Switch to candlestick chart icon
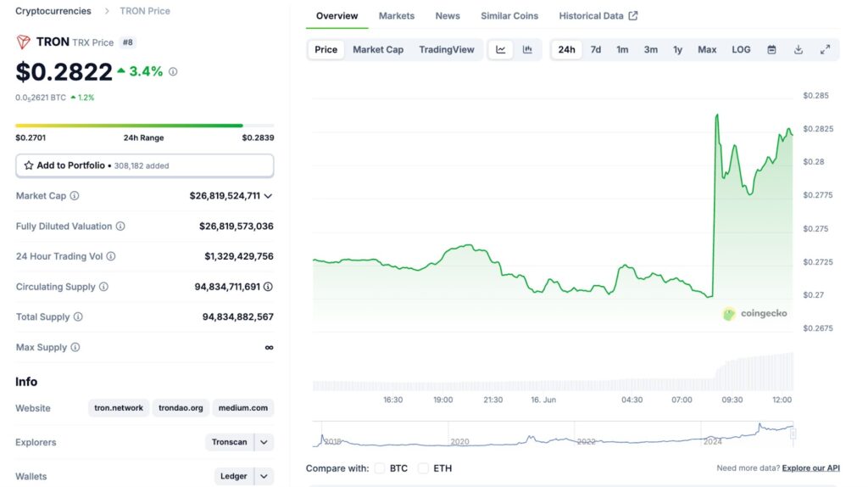The width and height of the screenshot is (868, 487). [527, 50]
